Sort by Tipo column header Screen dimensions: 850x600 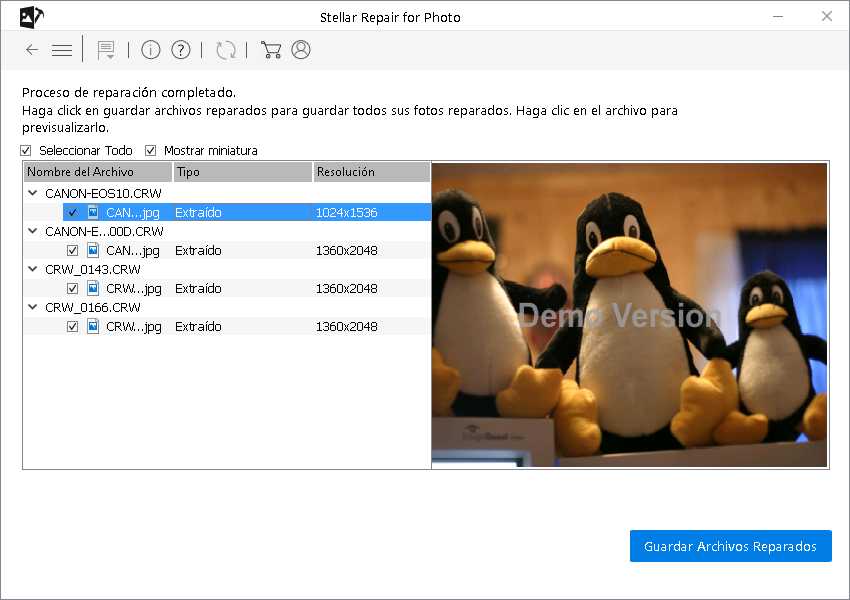tap(243, 172)
